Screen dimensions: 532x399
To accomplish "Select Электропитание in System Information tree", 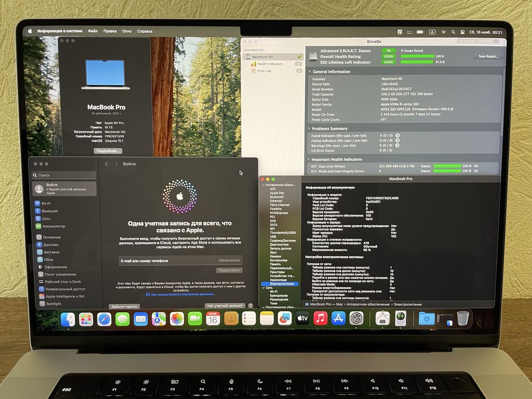I will [280, 284].
